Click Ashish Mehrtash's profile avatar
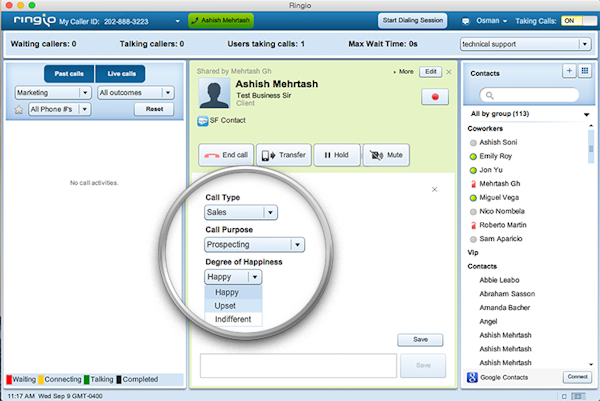Viewport: 600px width, 401px height. (x=214, y=93)
